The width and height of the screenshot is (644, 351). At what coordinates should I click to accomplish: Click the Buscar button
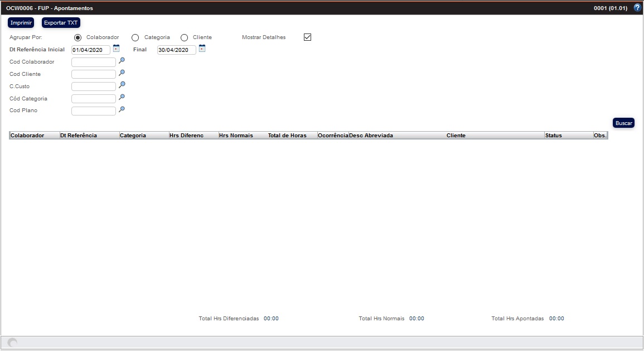[x=623, y=123]
